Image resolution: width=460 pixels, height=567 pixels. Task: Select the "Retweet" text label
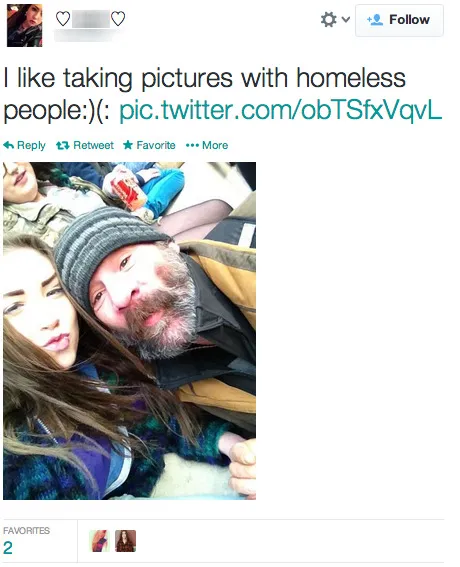pos(93,145)
